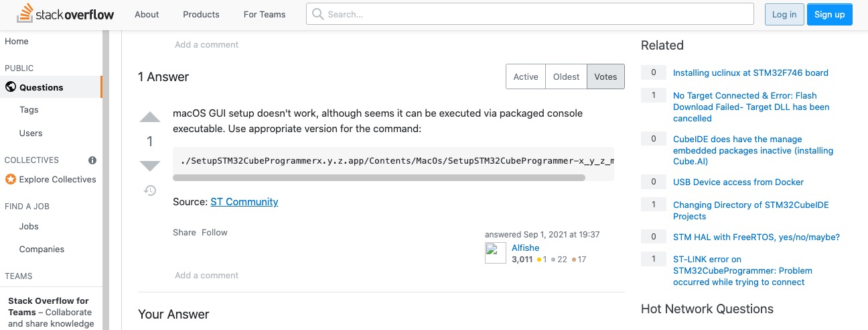The image size is (868, 330).
Task: Downvote the answer by Alfishe
Action: point(150,166)
